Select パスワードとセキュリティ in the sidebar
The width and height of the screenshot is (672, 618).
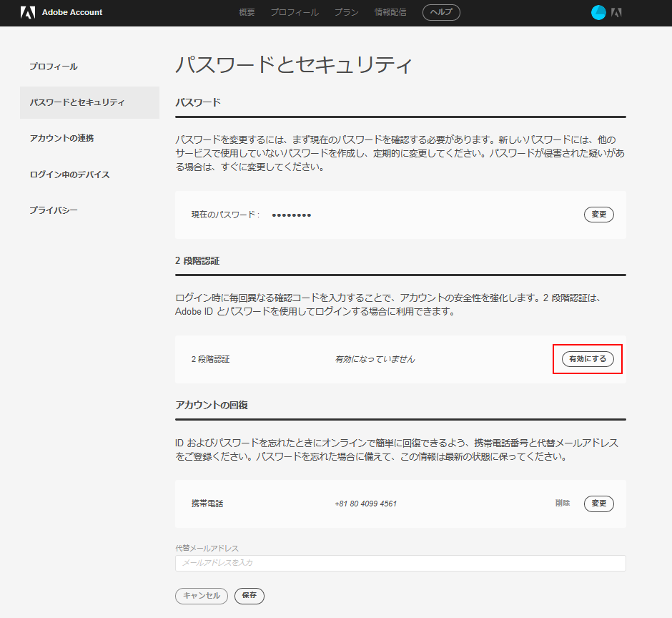[x=89, y=102]
